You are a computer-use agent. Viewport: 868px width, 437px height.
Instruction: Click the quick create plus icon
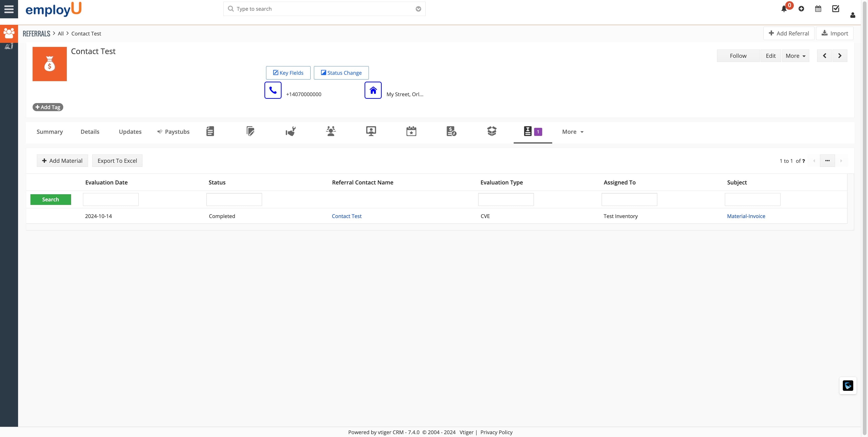(801, 9)
